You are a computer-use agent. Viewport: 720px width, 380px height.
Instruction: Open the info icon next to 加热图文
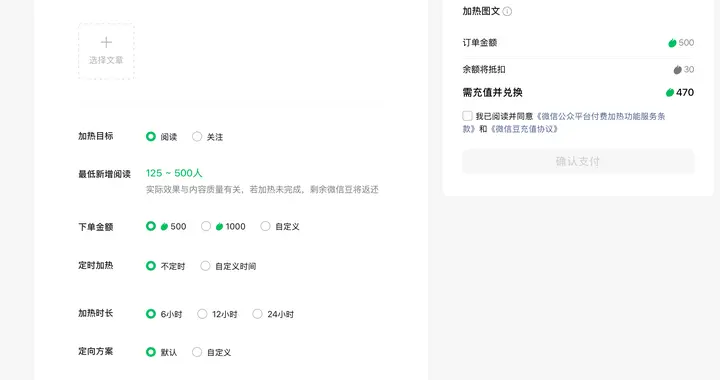click(507, 11)
